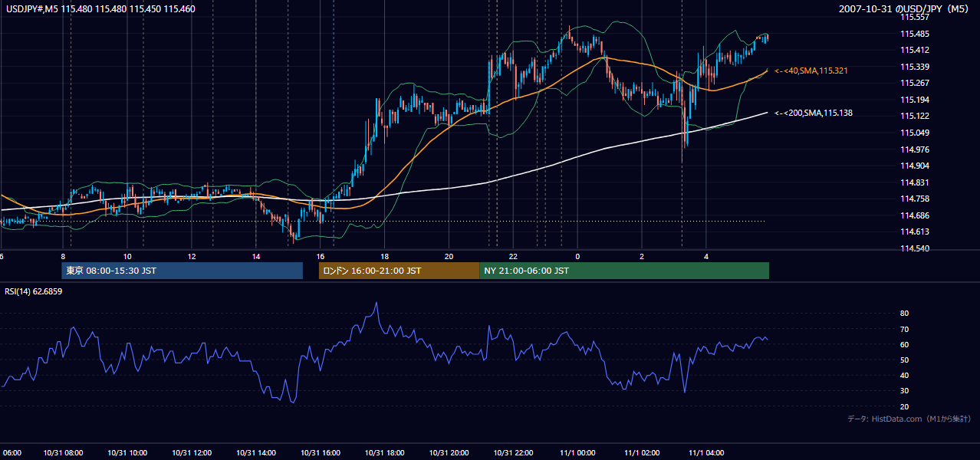The image size is (980, 460).
Task: Click hour tick 22 on price chart axis
Action: [x=513, y=256]
